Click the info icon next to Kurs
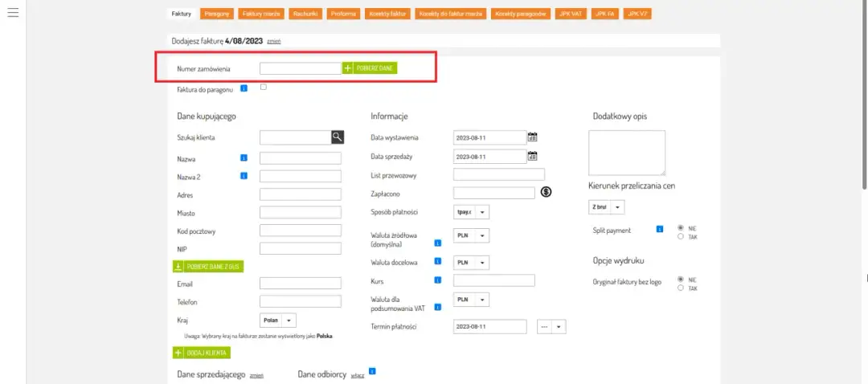This screenshot has height=384, width=868. point(438,280)
